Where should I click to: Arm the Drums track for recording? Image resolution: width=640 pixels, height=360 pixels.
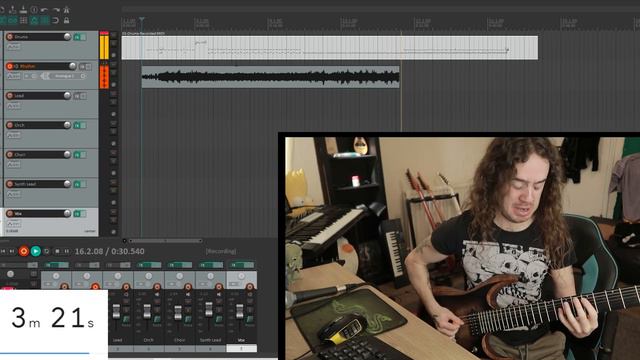click(10, 37)
